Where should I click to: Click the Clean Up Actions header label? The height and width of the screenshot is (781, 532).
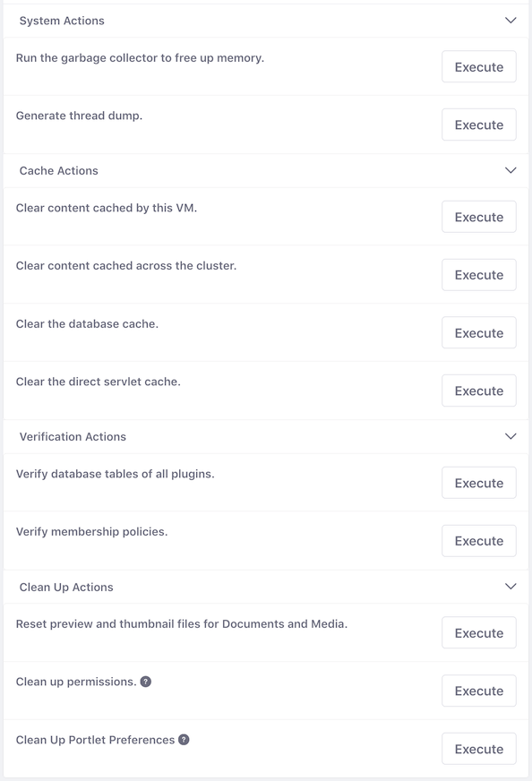pyautogui.click(x=66, y=587)
